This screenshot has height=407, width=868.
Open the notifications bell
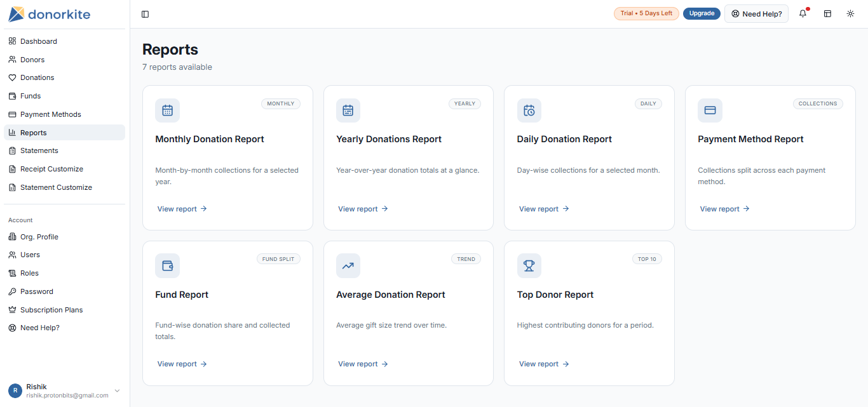tap(803, 13)
